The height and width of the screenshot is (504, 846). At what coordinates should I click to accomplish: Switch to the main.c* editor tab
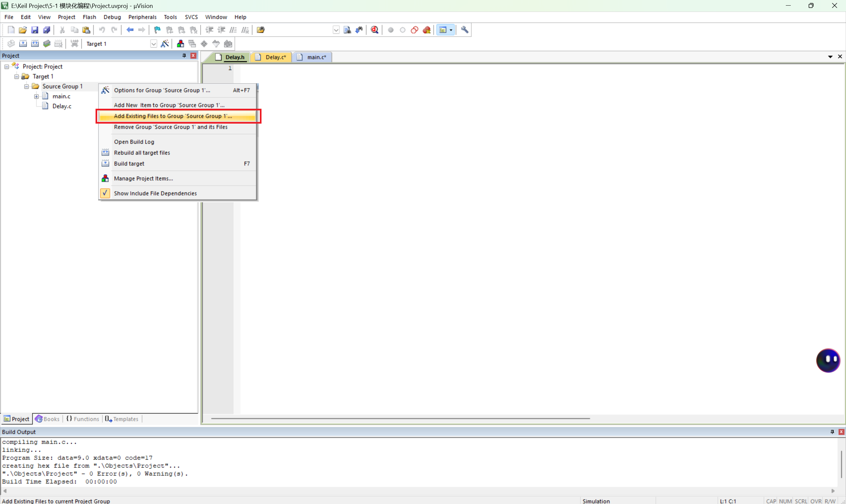pos(316,57)
